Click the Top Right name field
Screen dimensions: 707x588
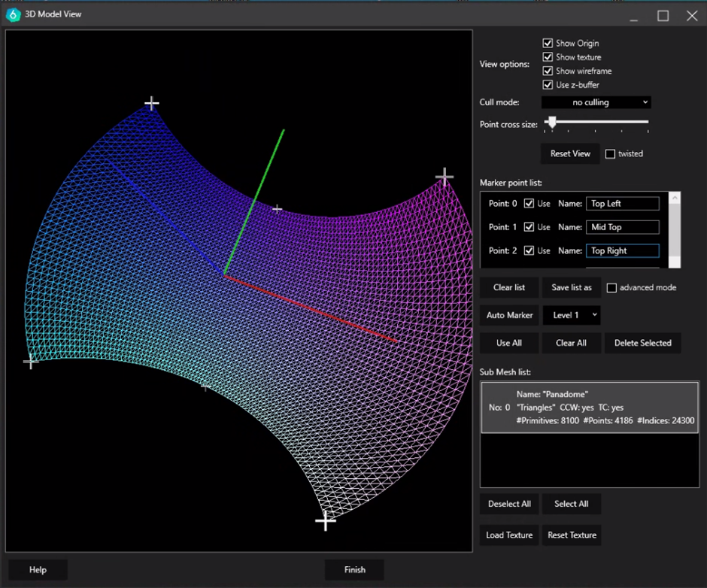coord(622,250)
